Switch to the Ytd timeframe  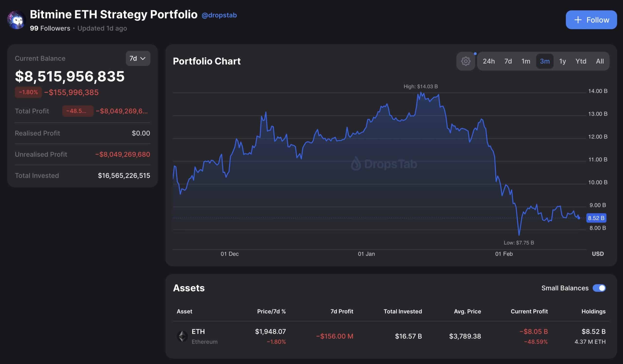pos(581,61)
